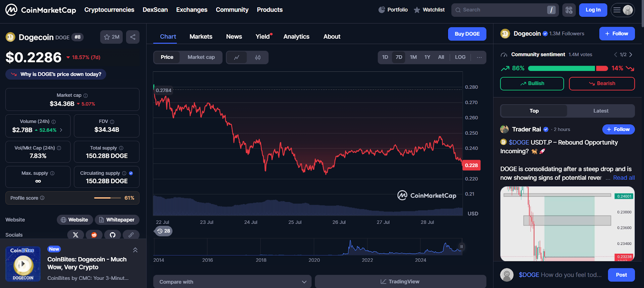Go to previous community sentiment page

[615, 55]
